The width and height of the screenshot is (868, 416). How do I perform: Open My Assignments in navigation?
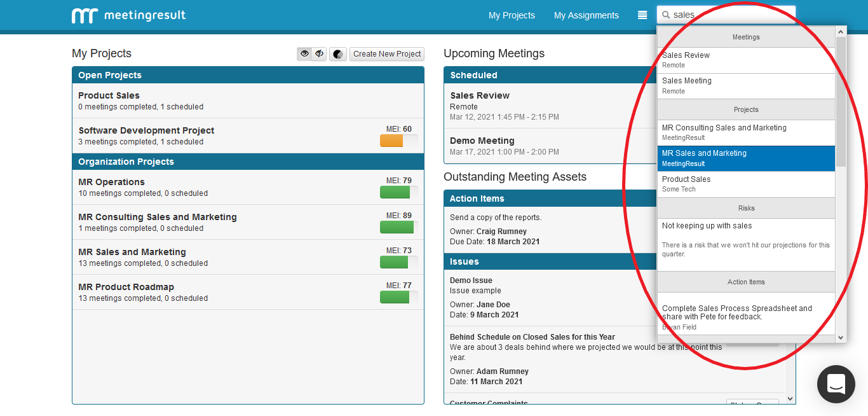coord(586,15)
